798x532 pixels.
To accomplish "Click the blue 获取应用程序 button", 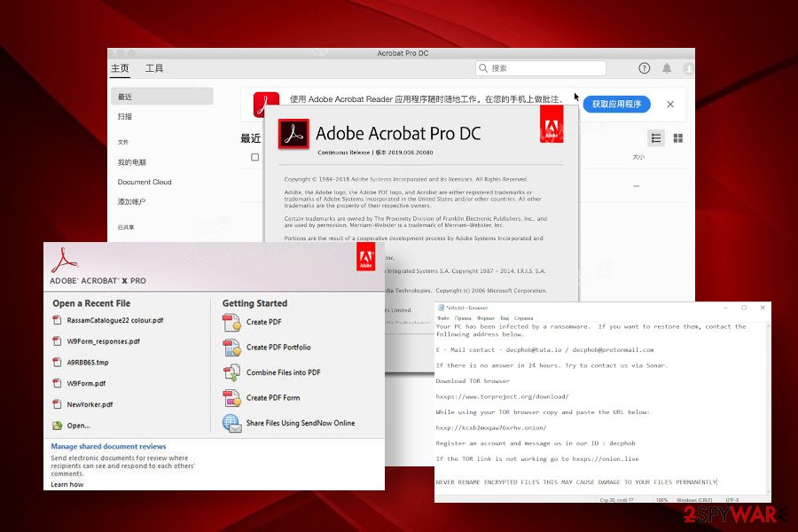I will tap(616, 104).
